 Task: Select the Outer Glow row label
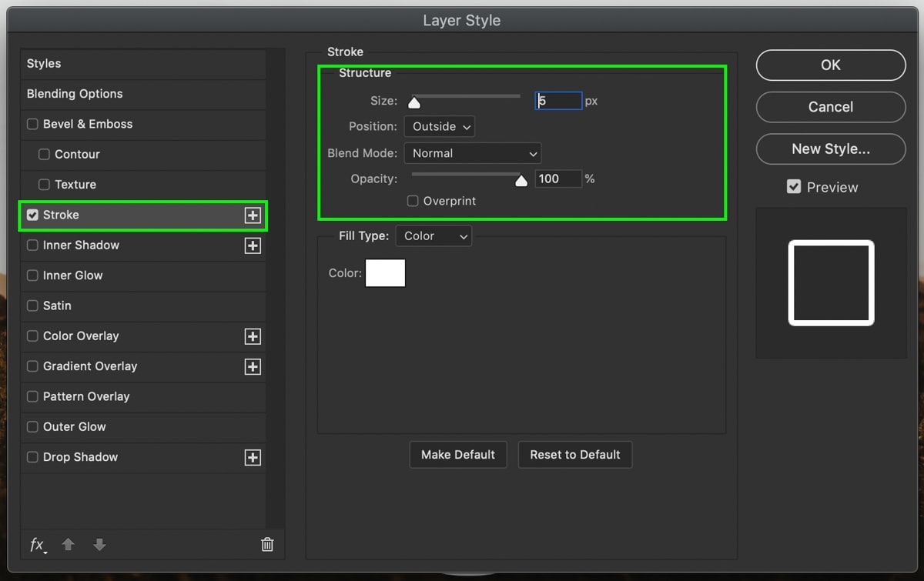[75, 426]
